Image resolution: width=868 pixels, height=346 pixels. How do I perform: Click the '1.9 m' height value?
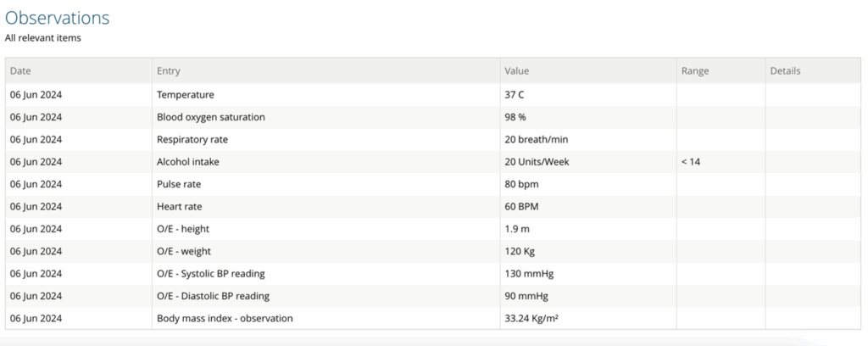coord(516,229)
